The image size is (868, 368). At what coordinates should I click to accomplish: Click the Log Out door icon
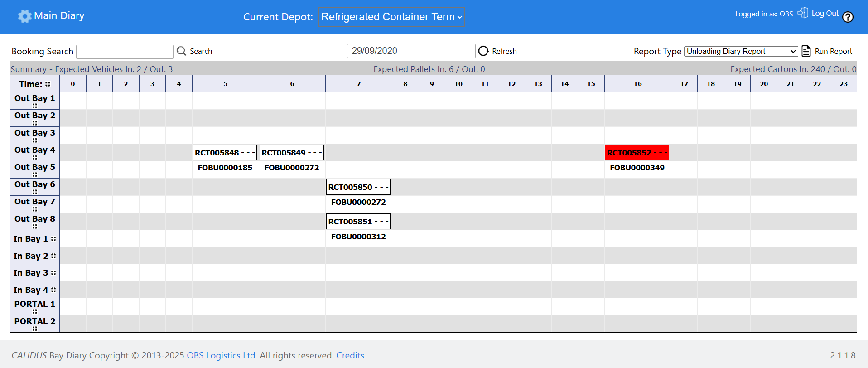pyautogui.click(x=803, y=13)
